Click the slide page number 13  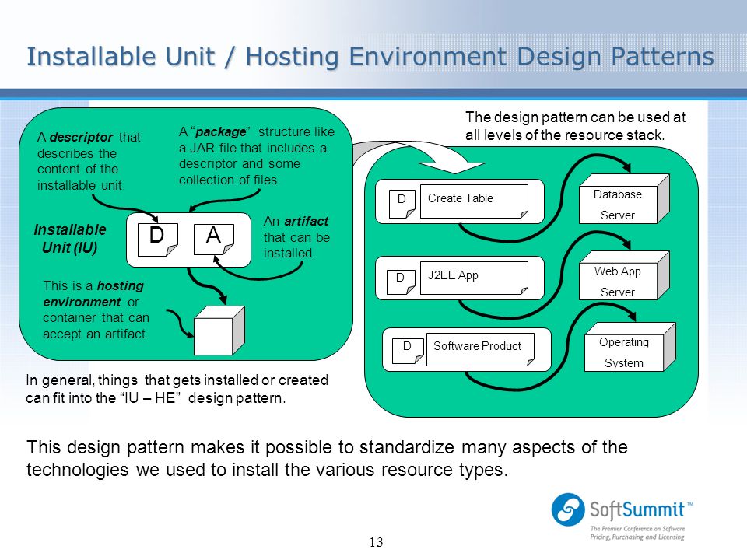coord(376,542)
